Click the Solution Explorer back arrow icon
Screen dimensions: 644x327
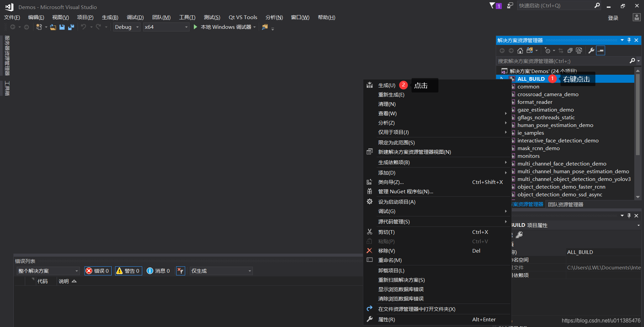click(502, 51)
